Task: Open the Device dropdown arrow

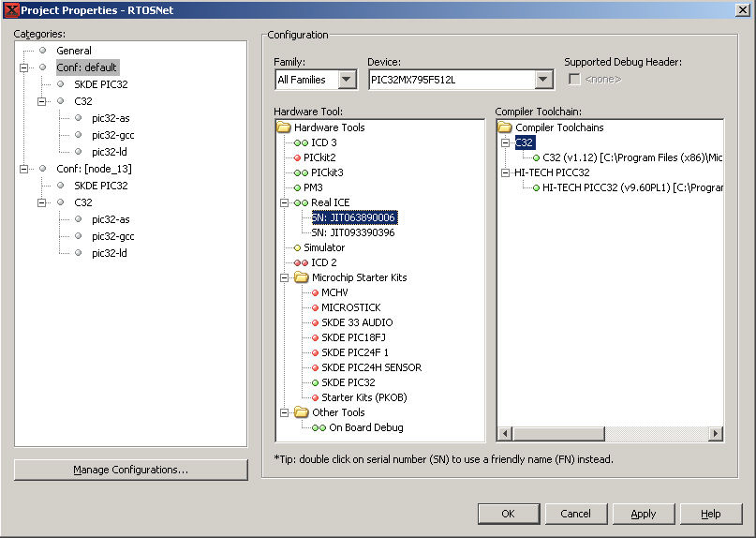Action: [x=543, y=80]
